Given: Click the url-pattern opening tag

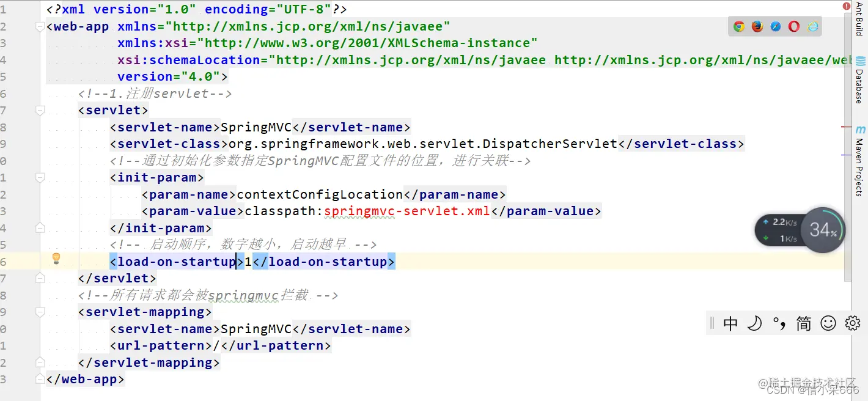Looking at the screenshot, I should [x=161, y=345].
